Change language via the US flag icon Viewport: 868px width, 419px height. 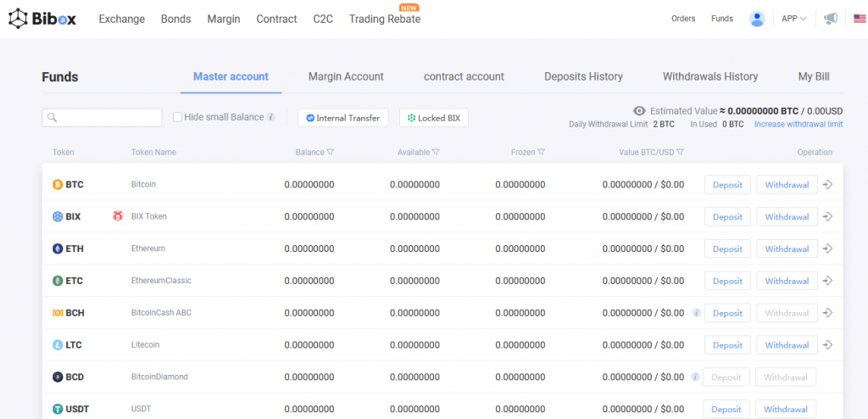pos(860,19)
